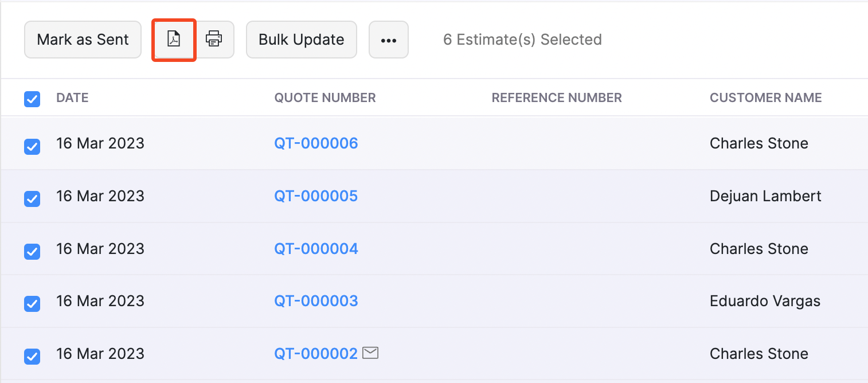Click the Bulk Update button
This screenshot has width=868, height=383.
point(301,40)
